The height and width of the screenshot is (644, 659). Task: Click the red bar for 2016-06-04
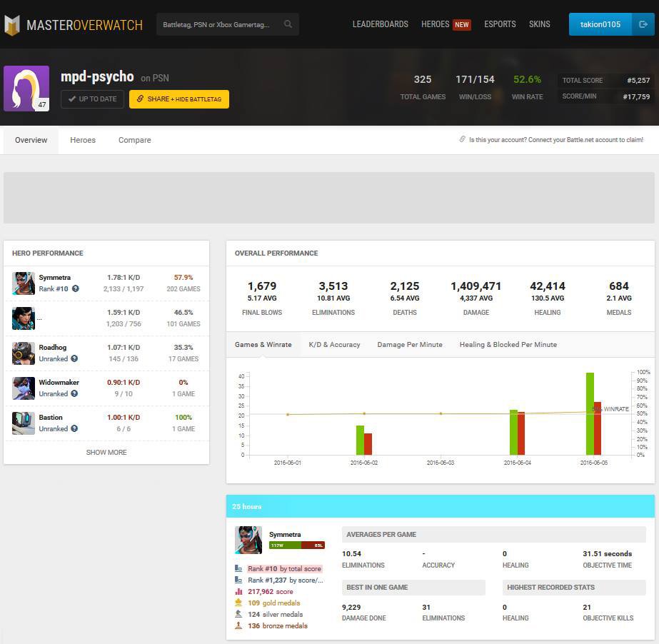coord(521,433)
